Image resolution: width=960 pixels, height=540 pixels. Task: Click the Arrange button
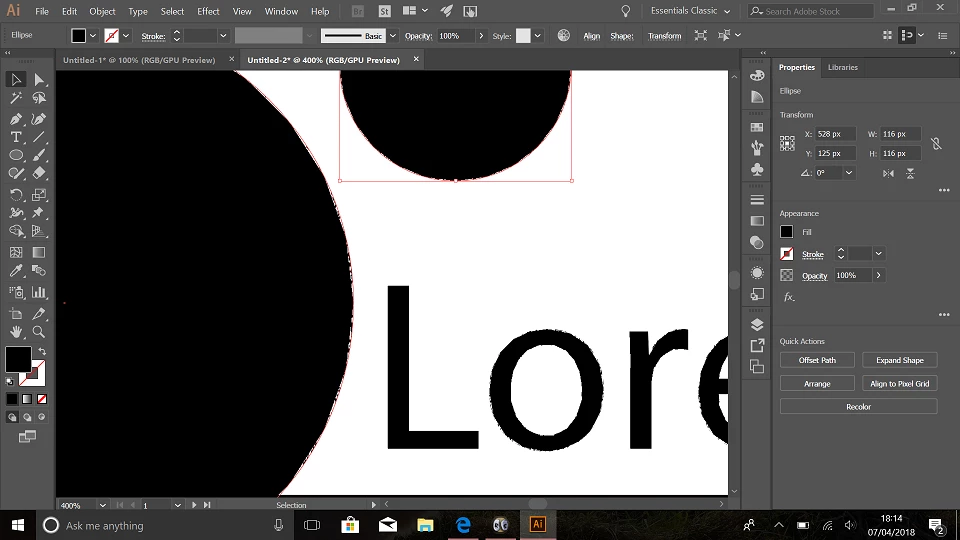817,383
